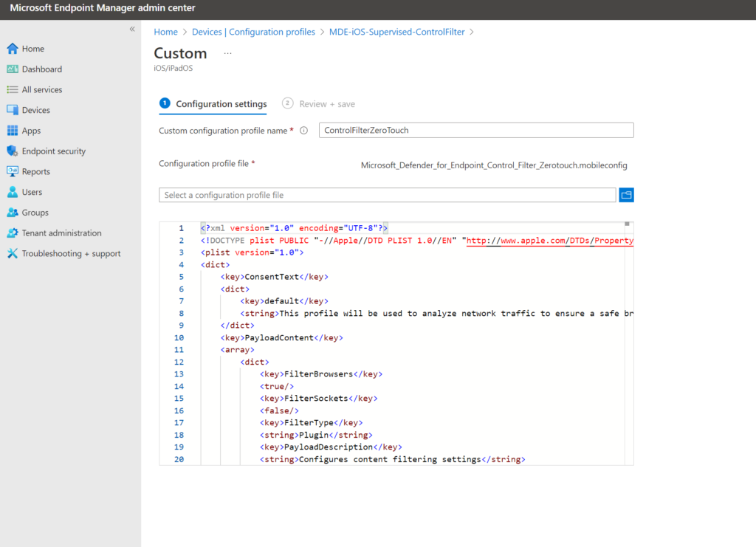Open All services menu item
The image size is (756, 547).
point(42,89)
